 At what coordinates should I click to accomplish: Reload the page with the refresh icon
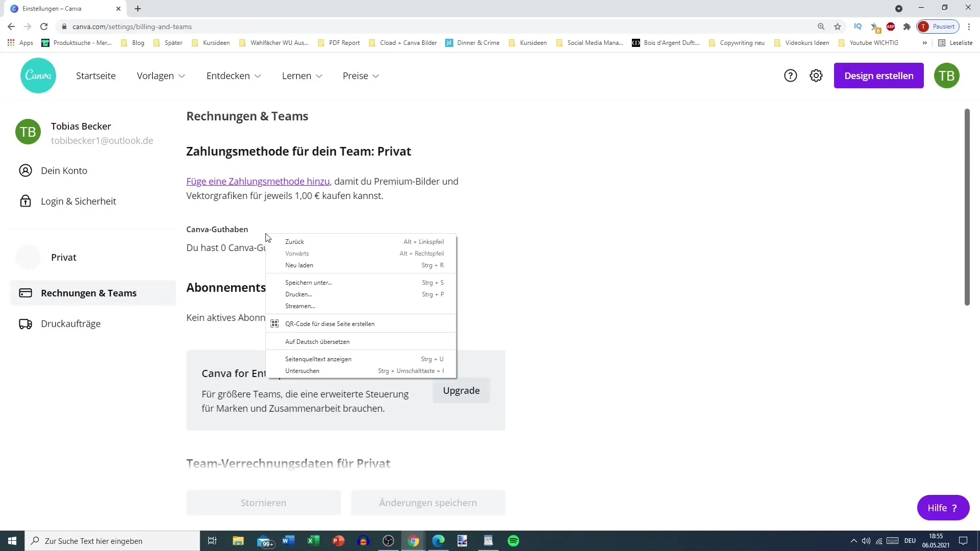click(x=44, y=27)
